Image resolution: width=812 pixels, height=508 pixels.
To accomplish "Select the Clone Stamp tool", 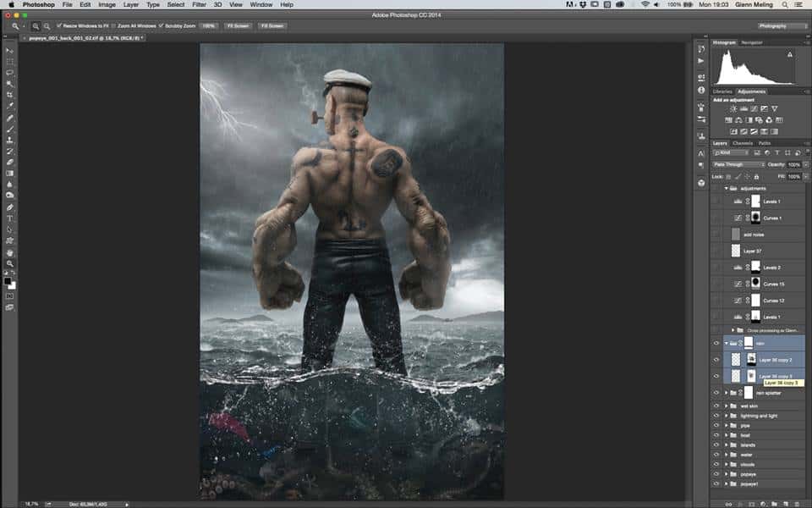I will [x=10, y=140].
